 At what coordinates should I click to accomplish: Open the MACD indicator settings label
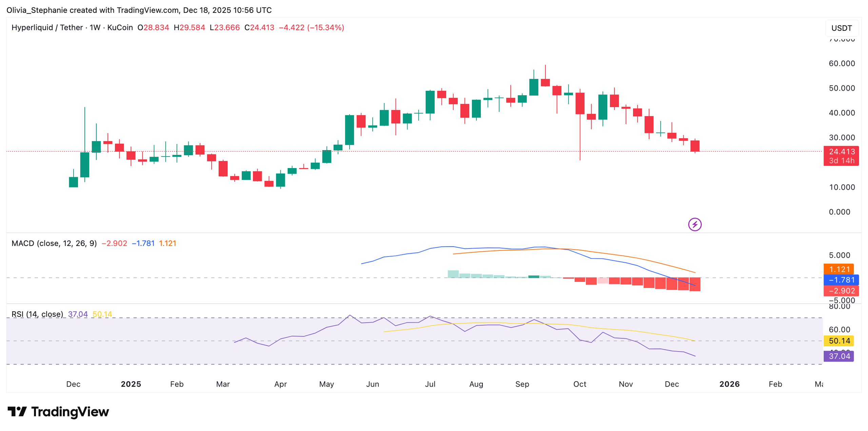(x=55, y=243)
